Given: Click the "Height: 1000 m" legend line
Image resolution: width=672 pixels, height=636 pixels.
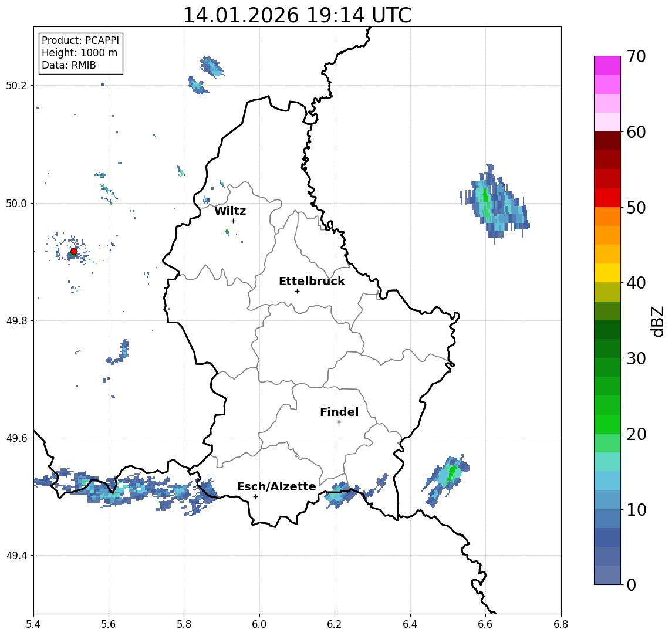Looking at the screenshot, I should [x=79, y=53].
